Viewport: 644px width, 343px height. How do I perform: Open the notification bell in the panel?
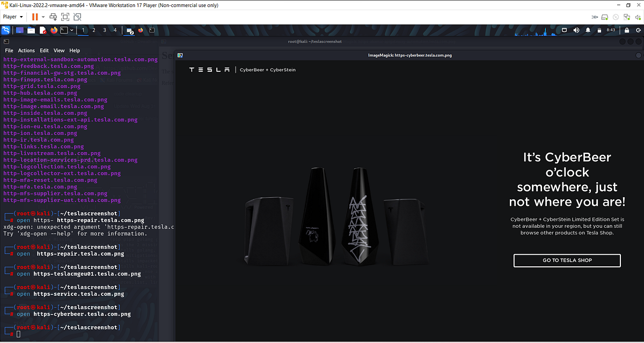[587, 30]
